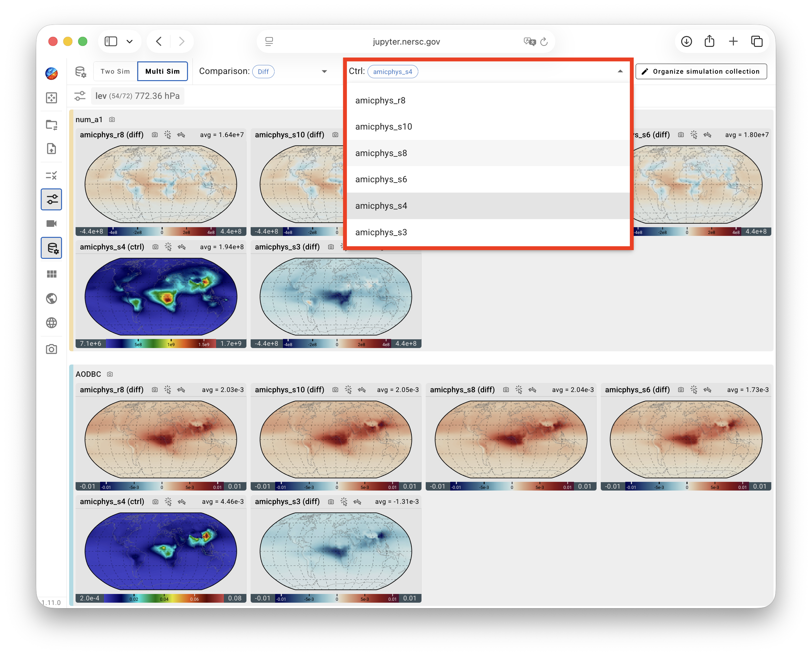Collapse the Ctrl dropdown arrow
Image resolution: width=812 pixels, height=656 pixels.
(620, 71)
